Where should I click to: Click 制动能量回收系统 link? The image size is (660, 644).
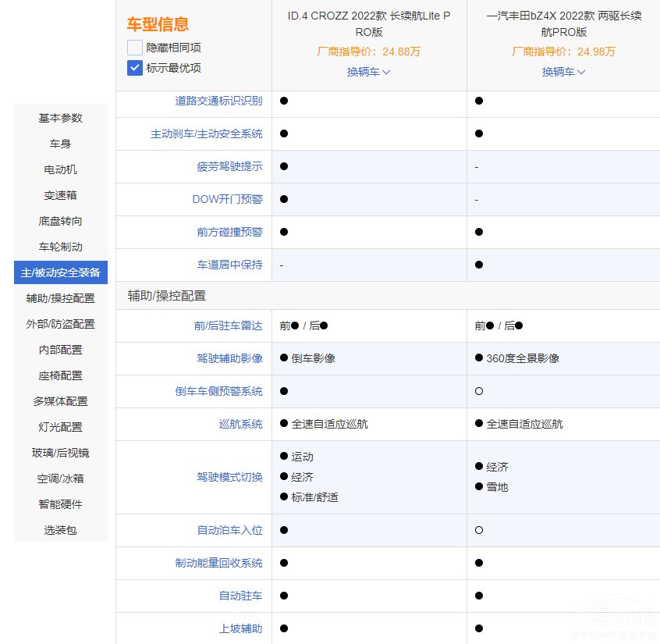(x=218, y=563)
